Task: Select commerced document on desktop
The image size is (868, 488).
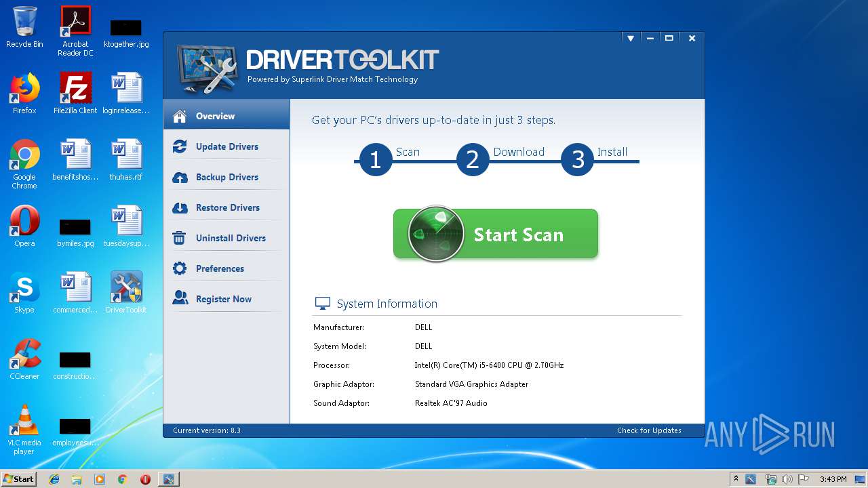Action: 75,293
